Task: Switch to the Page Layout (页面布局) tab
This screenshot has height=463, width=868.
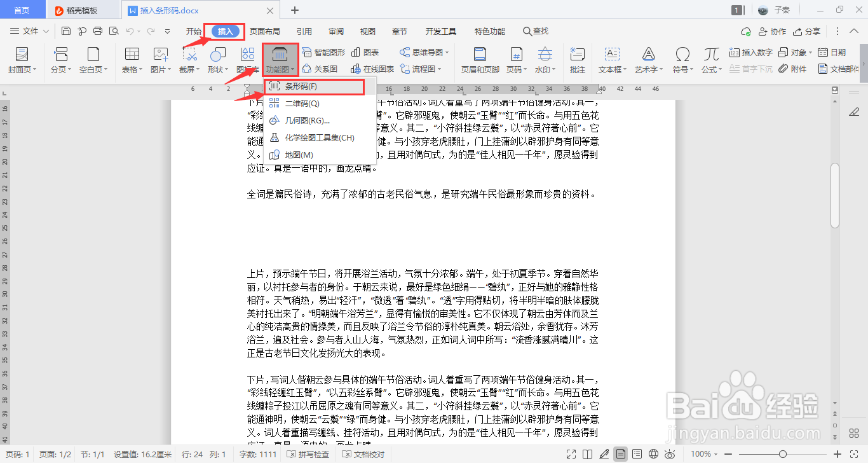Action: click(265, 31)
